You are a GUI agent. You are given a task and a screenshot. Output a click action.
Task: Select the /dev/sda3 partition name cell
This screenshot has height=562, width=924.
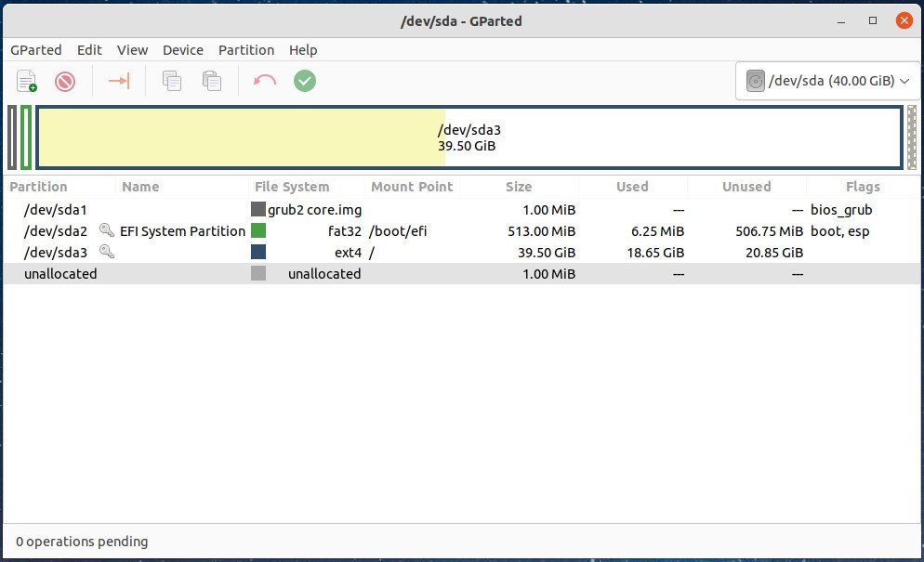click(56, 252)
